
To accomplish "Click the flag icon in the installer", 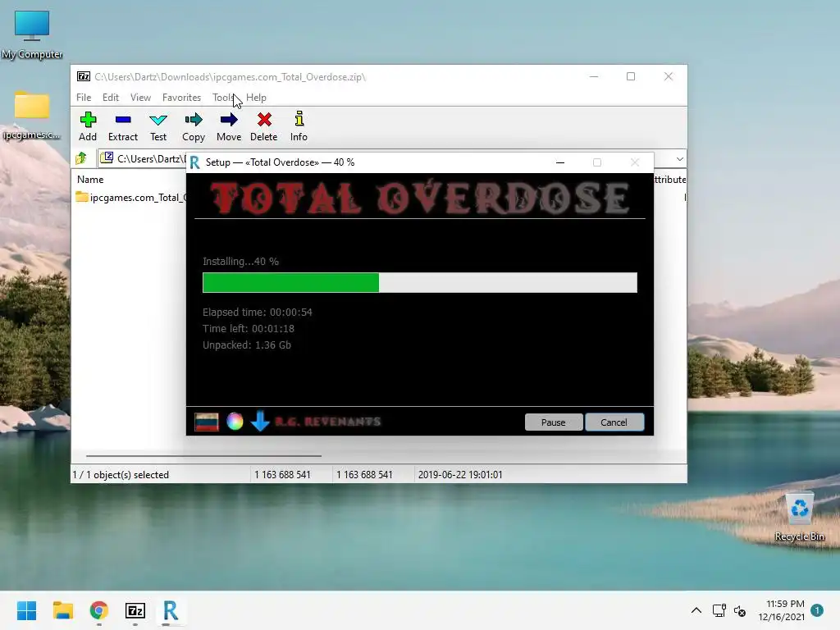I will coord(206,422).
